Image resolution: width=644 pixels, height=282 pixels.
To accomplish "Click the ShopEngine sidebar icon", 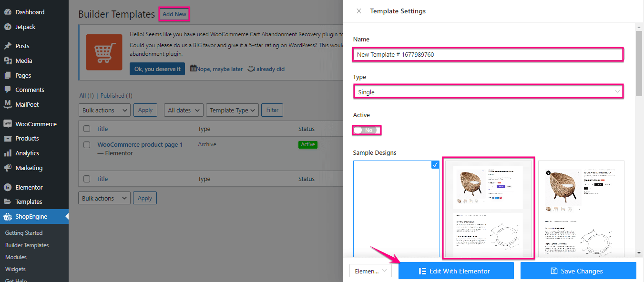I will (8, 216).
